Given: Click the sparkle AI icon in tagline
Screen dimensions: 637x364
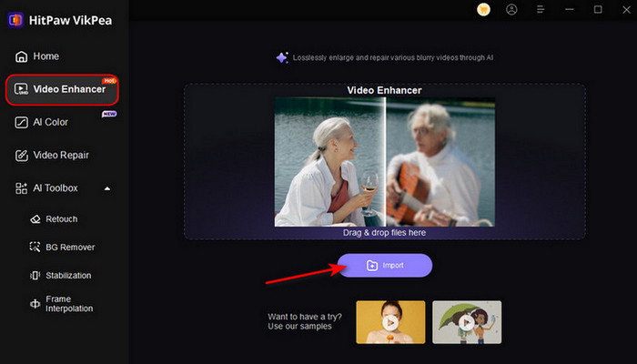Looking at the screenshot, I should point(282,57).
